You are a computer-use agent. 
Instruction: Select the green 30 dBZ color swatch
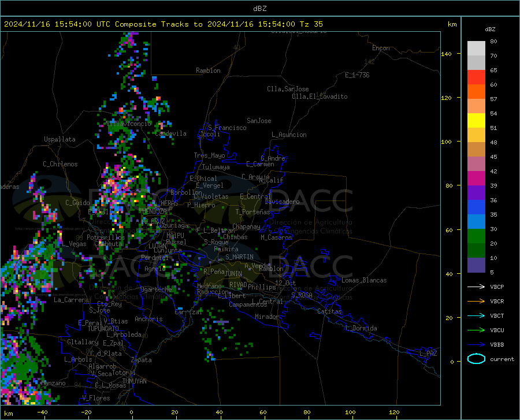476,236
